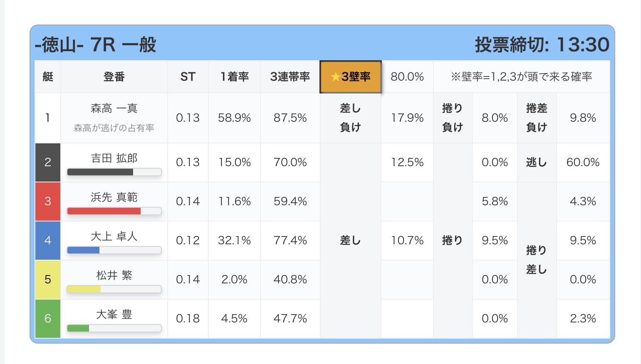
Task: Click 浜先 真範 red share bar
Action: (114, 211)
